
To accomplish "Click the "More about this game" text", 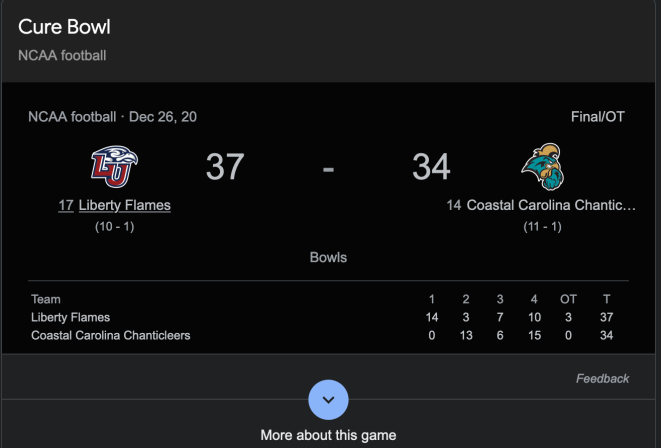I will 328,435.
